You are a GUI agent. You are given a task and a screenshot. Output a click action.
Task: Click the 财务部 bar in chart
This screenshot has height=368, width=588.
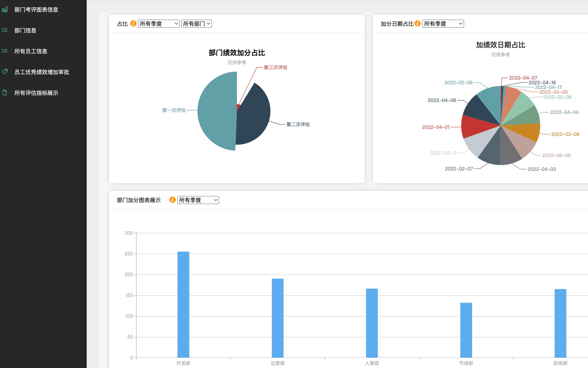(x=560, y=323)
